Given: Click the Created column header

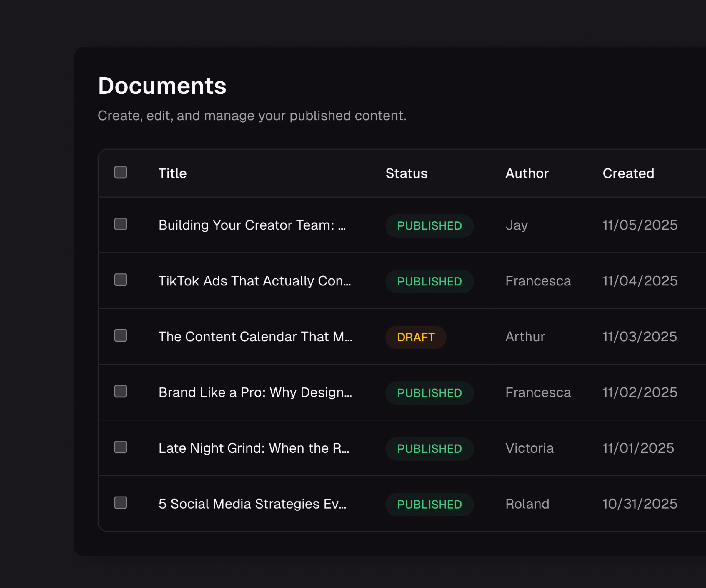Looking at the screenshot, I should tap(628, 173).
